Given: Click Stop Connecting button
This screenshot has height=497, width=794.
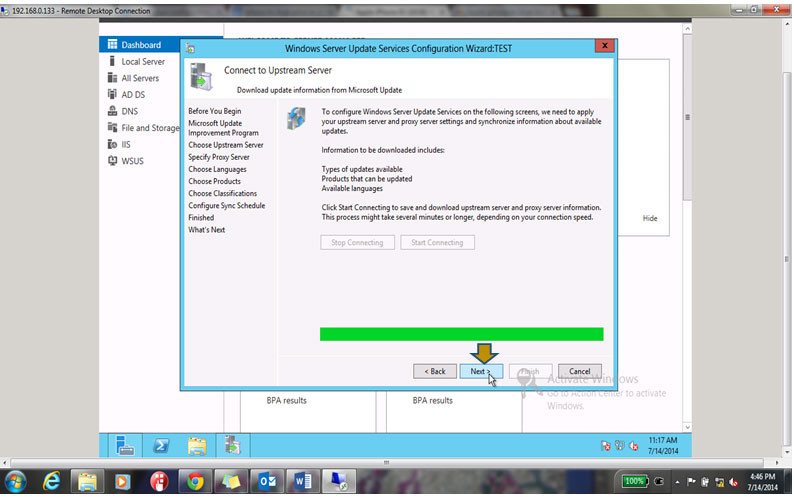Looking at the screenshot, I should pos(357,242).
